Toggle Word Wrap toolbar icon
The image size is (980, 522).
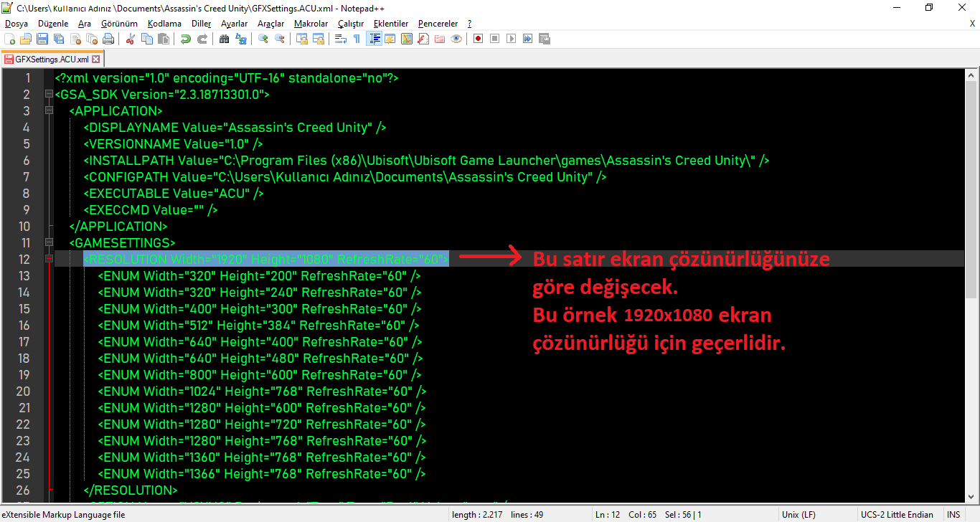point(341,39)
